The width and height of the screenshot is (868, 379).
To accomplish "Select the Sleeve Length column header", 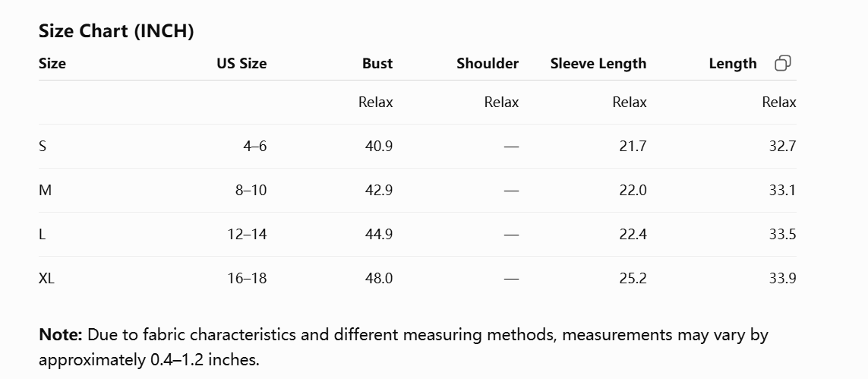I will (x=598, y=64).
